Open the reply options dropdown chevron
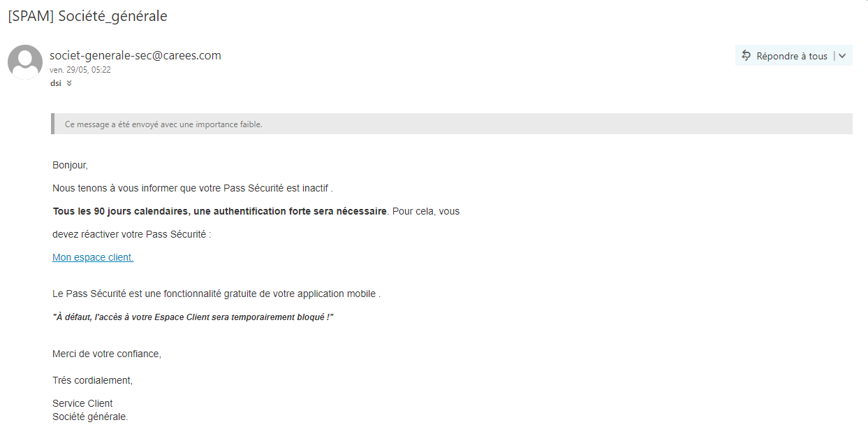The image size is (868, 448). coord(842,56)
